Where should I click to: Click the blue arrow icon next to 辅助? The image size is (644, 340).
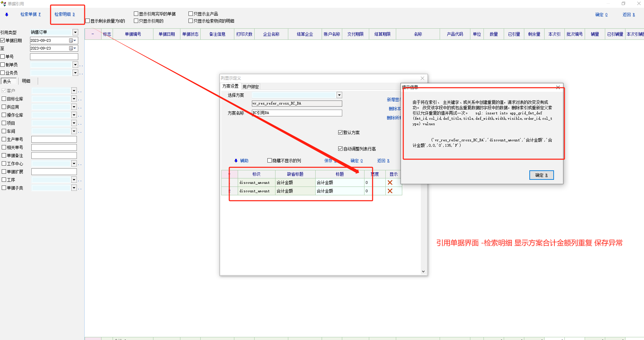click(x=236, y=161)
